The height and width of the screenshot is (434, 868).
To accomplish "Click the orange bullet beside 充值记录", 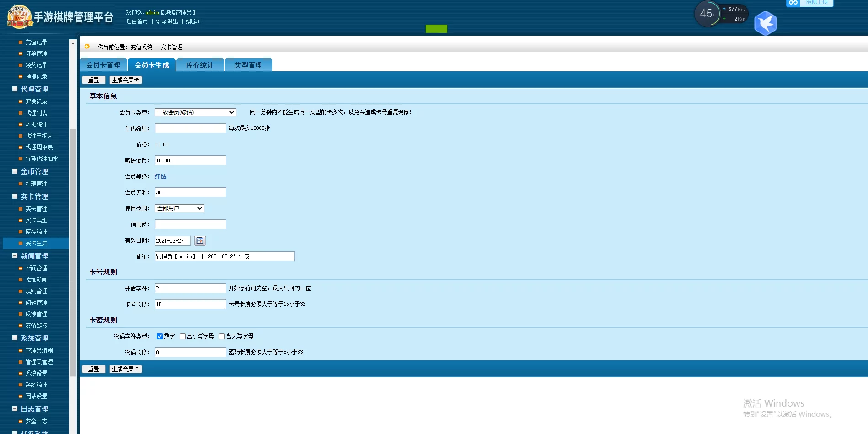I will pos(21,42).
